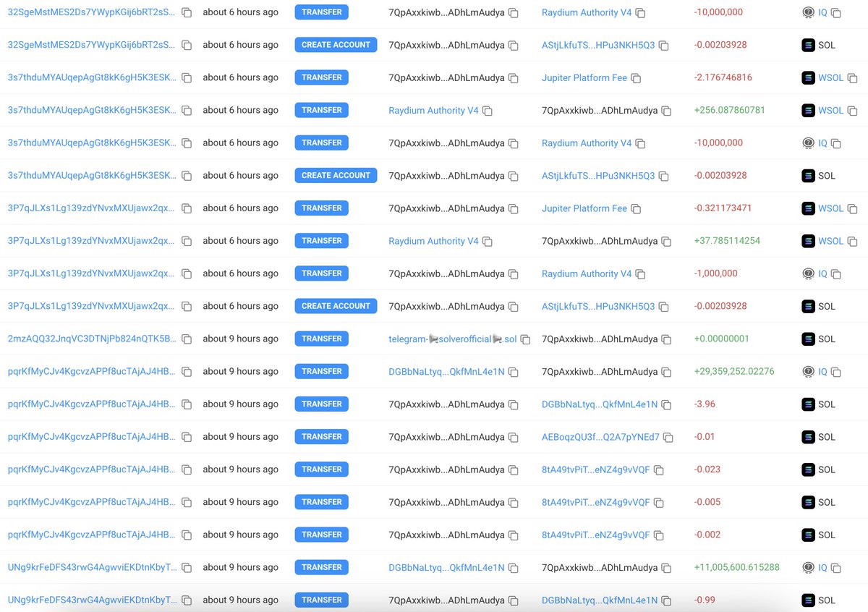
Task: Copy 8tA49tvPiT address in the -0.005 row
Action: coord(658,503)
